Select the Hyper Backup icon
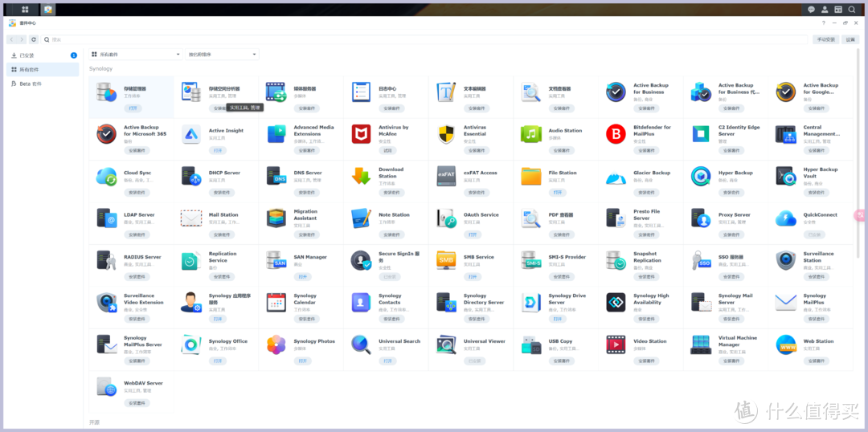The width and height of the screenshot is (868, 432). click(701, 176)
